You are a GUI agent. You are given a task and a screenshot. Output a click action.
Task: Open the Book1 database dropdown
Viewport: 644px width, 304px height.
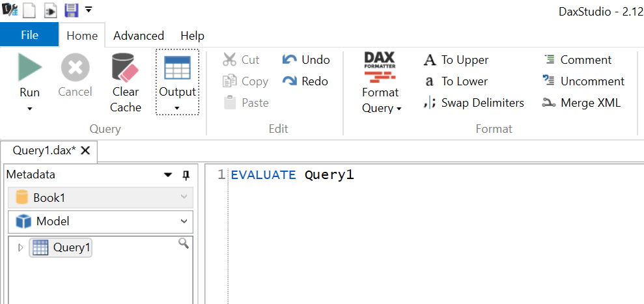(100, 198)
